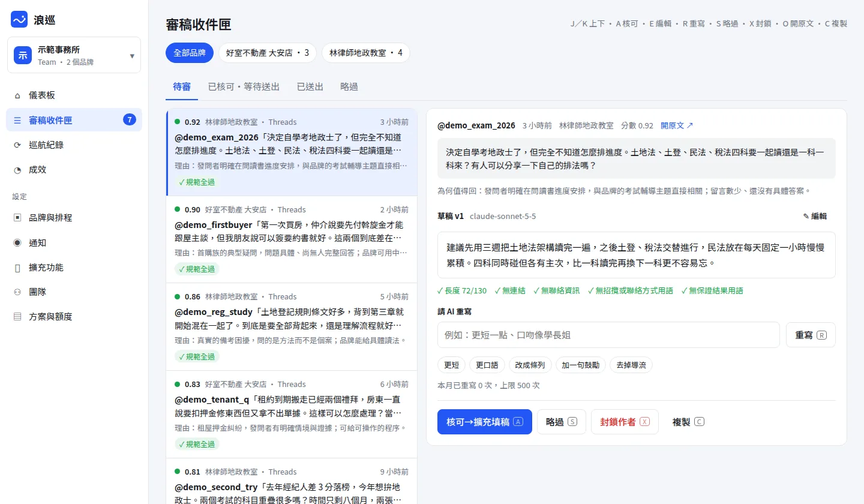Click 核可→擴充填稿 approve button
Viewport: 864px width, 504px height.
485,422
